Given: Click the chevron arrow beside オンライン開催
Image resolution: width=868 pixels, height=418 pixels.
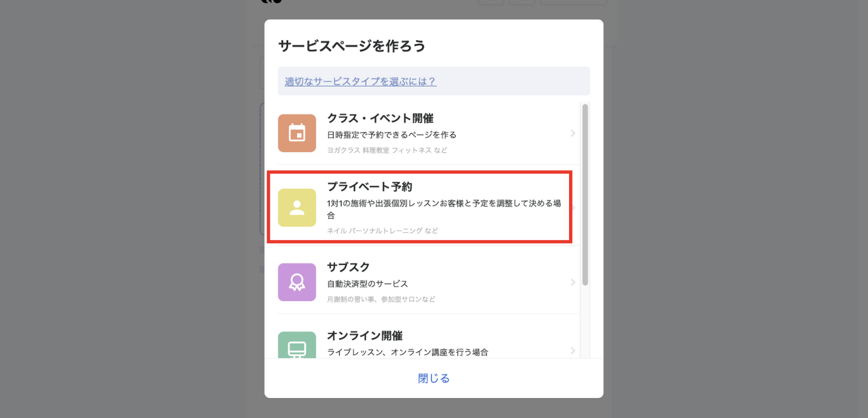Looking at the screenshot, I should tap(573, 350).
